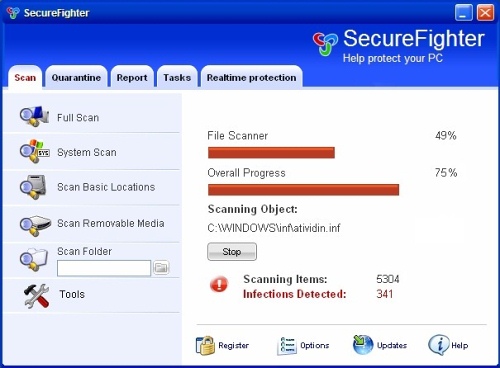Click the red infection alert icon
Image resolution: width=500 pixels, height=368 pixels.
point(219,284)
